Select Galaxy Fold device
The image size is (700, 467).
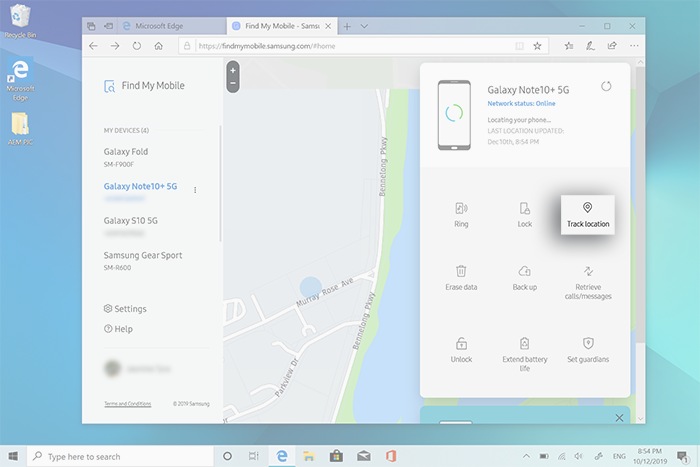pyautogui.click(x=126, y=157)
